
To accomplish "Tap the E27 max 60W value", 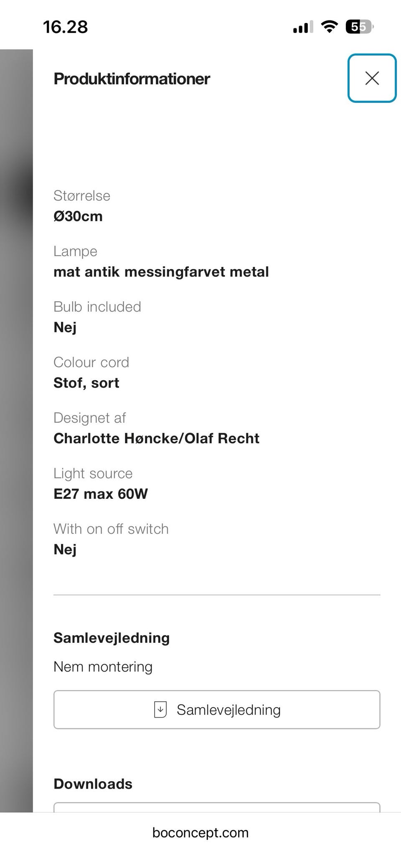I will pyautogui.click(x=101, y=494).
